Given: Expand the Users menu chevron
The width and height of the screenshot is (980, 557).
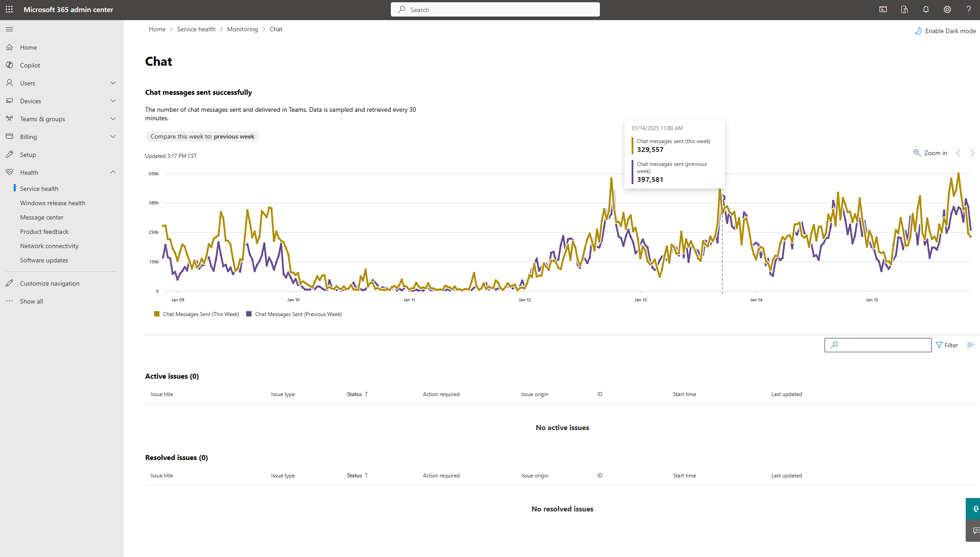Looking at the screenshot, I should coord(113,83).
